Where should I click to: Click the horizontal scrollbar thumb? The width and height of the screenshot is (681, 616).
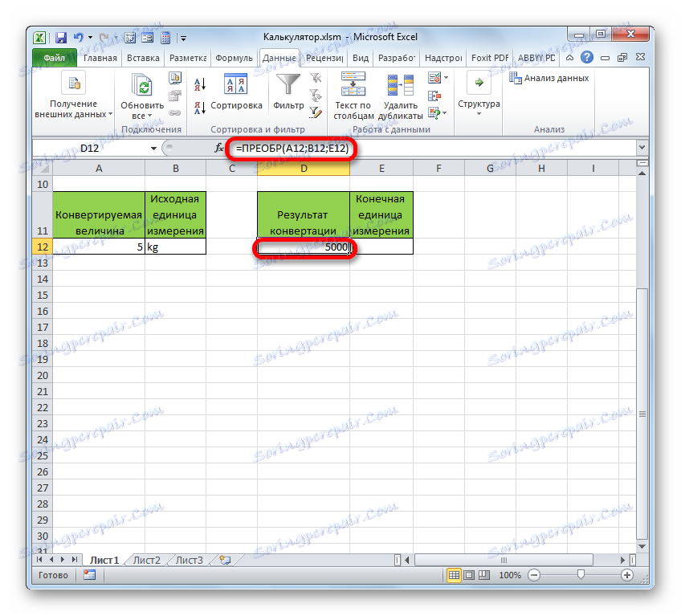point(504,560)
